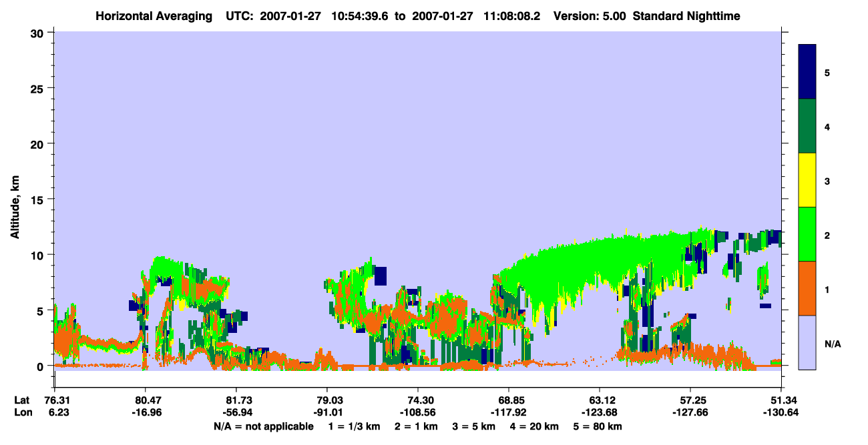Click the 'Lon' row label
The height and width of the screenshot is (445, 868).
[x=22, y=412]
